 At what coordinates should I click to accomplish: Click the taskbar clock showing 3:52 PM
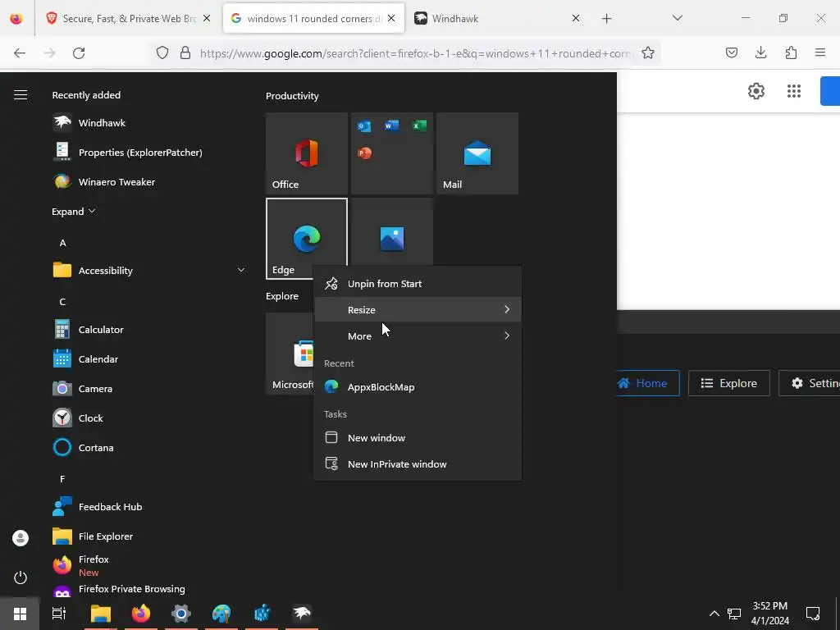[769, 614]
